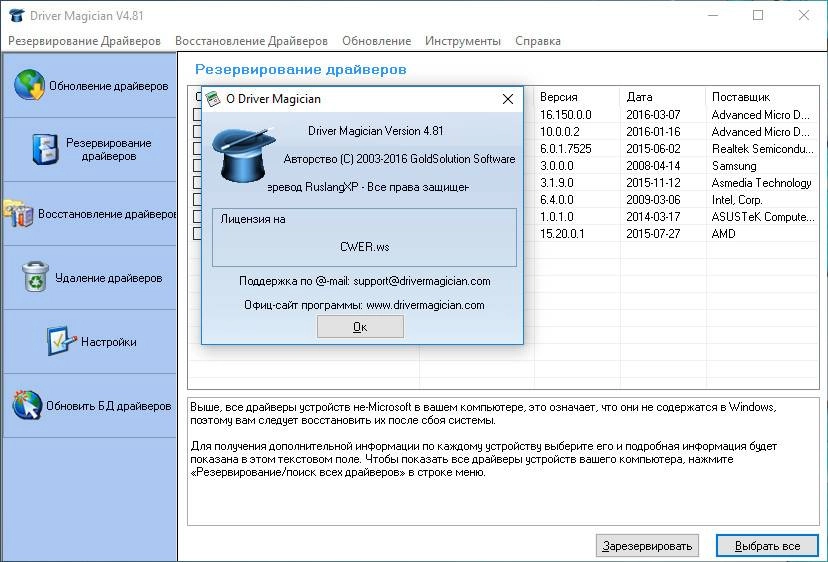Click ASUSTeK Compute... vendor cell
Image resolution: width=828 pixels, height=562 pixels.
tap(763, 217)
